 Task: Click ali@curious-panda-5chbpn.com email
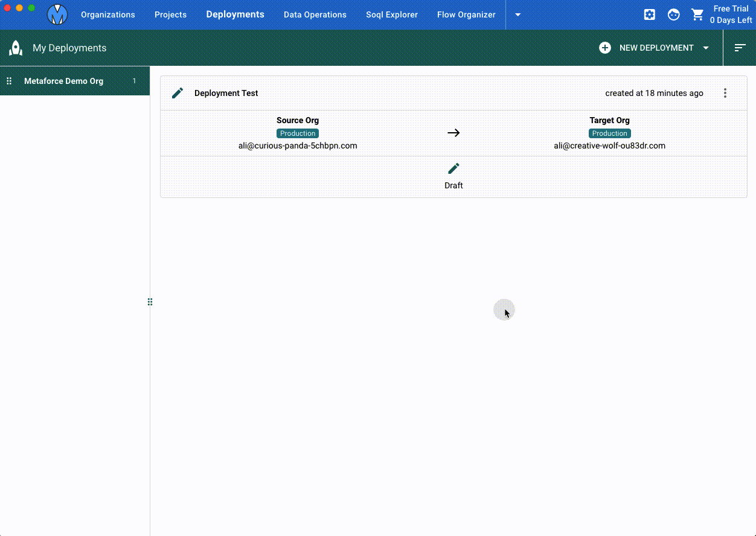click(298, 145)
